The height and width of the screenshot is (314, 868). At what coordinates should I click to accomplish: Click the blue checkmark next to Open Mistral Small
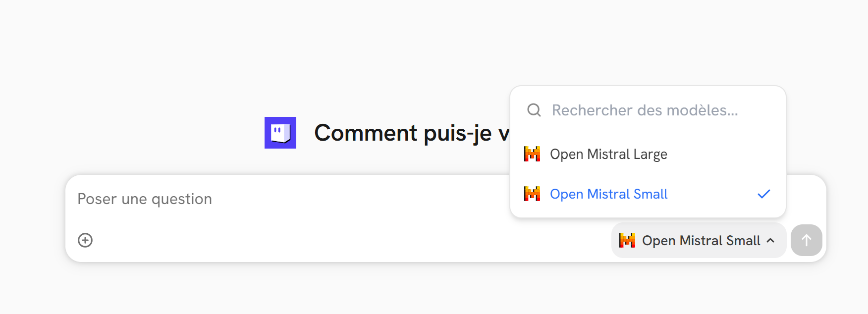(x=763, y=194)
